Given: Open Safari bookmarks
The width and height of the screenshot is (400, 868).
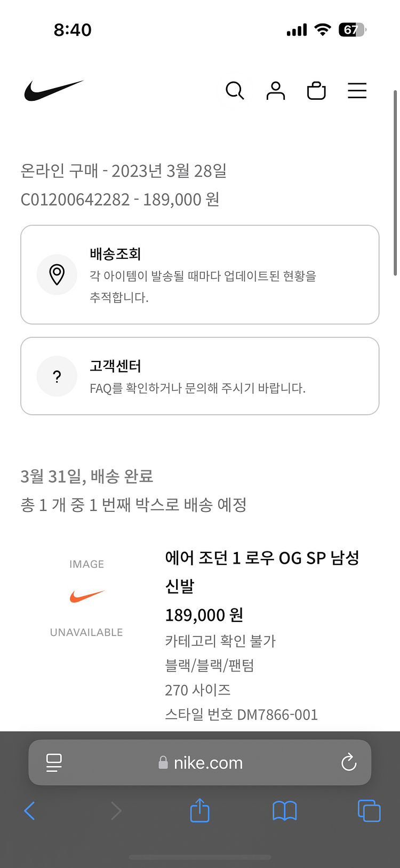Looking at the screenshot, I should pyautogui.click(x=284, y=811).
